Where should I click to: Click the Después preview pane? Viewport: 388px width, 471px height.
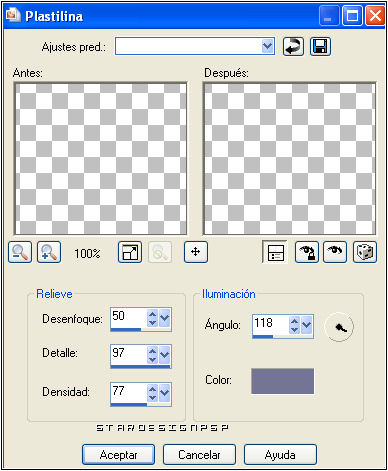pos(289,159)
